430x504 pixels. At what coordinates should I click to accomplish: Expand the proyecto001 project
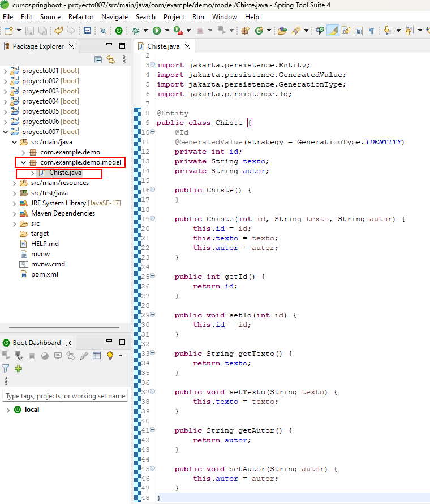coord(5,71)
